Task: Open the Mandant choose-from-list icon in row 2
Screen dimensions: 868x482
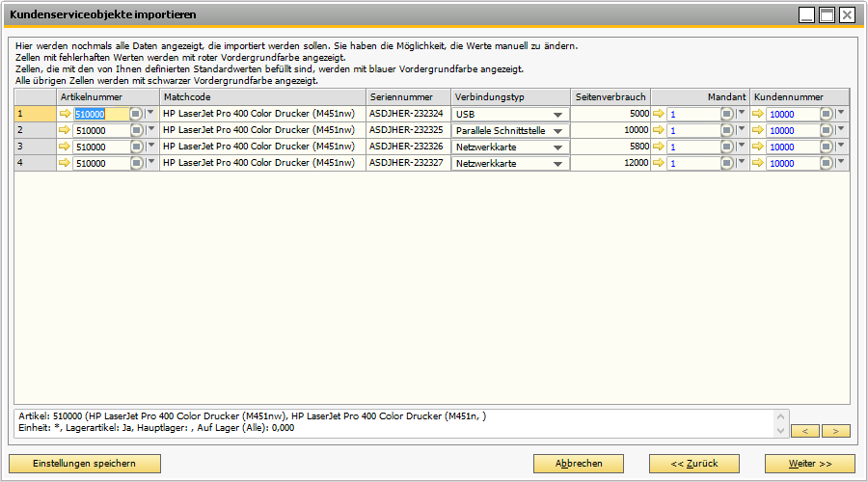Action: click(x=727, y=130)
